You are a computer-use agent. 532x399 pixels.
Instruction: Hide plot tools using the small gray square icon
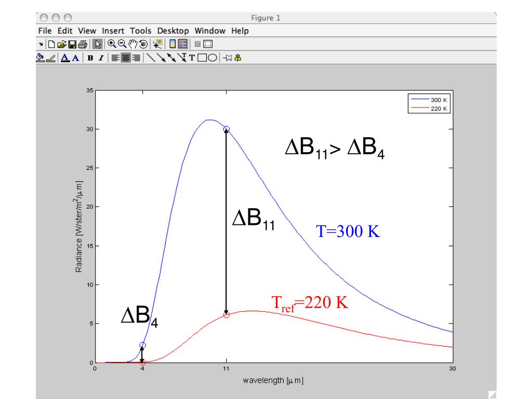tap(197, 44)
